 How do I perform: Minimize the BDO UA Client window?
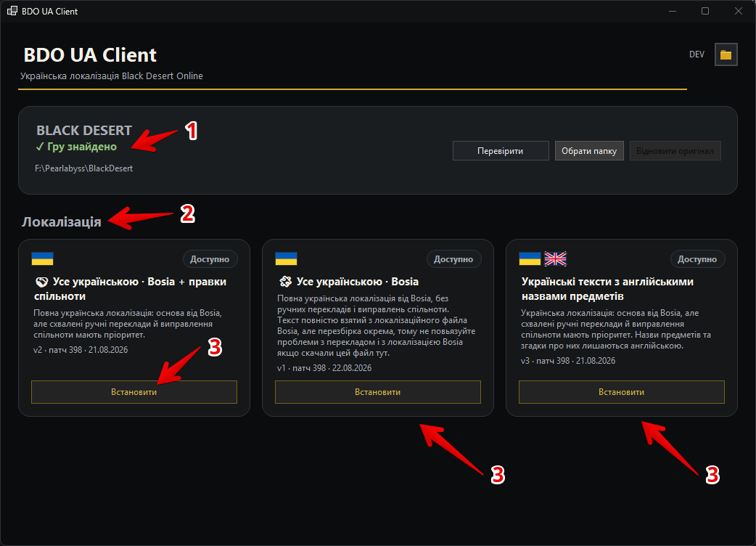pos(673,11)
